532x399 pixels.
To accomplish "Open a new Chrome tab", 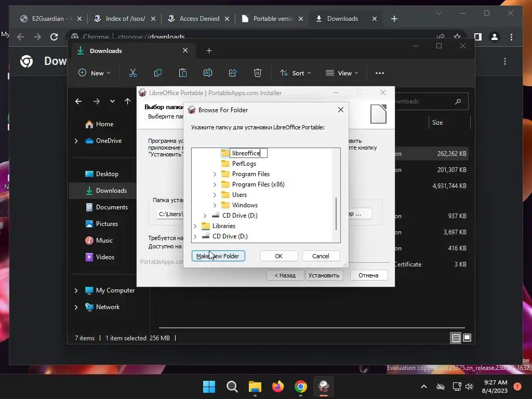I will coord(394,19).
